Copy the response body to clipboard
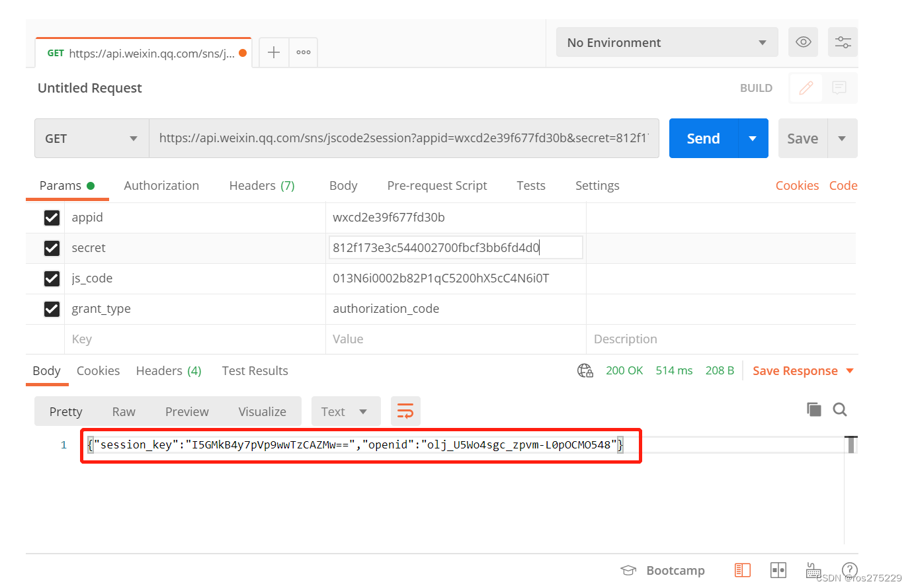The width and height of the screenshot is (912, 588). 813,409
